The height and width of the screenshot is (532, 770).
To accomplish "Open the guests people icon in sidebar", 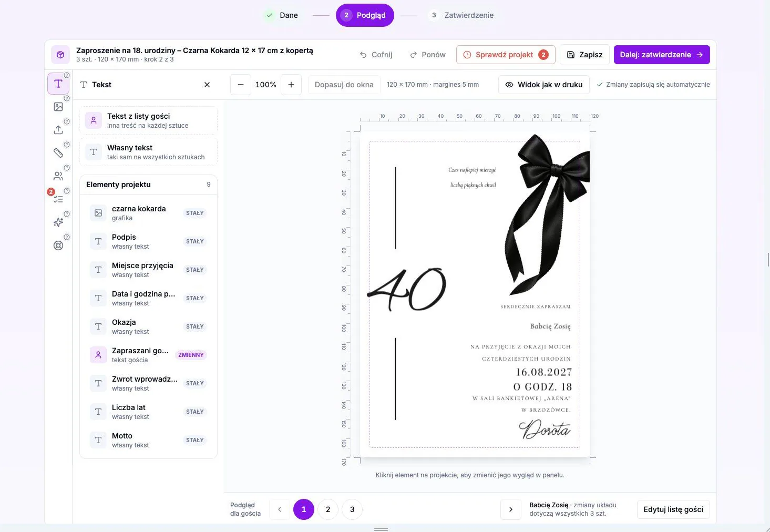I will (58, 176).
